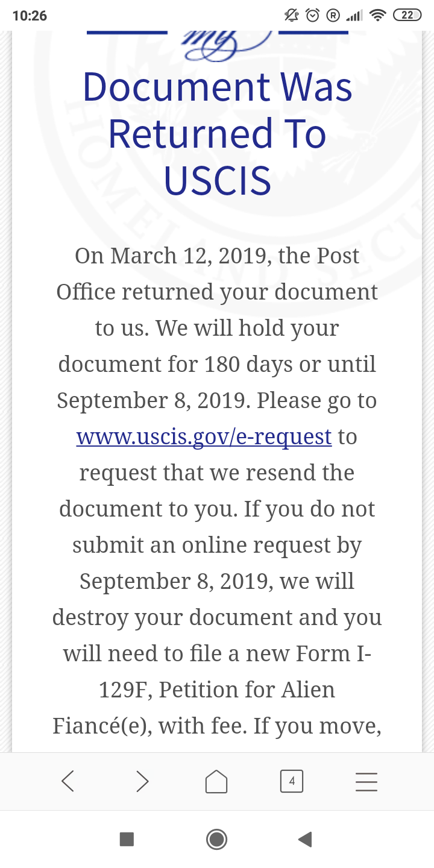Image resolution: width=434 pixels, height=868 pixels.
Task: Tap the battery indicator showing 22
Action: point(407,16)
